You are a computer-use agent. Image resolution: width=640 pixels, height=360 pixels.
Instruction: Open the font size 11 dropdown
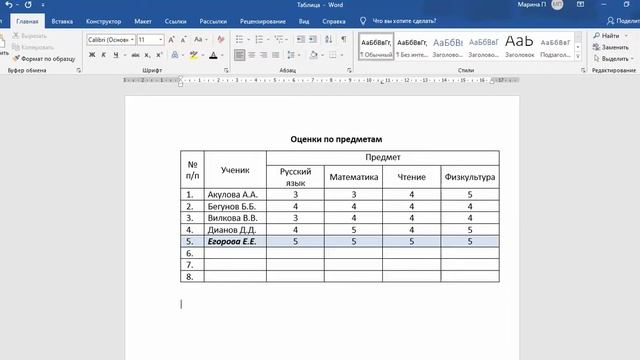coord(161,40)
